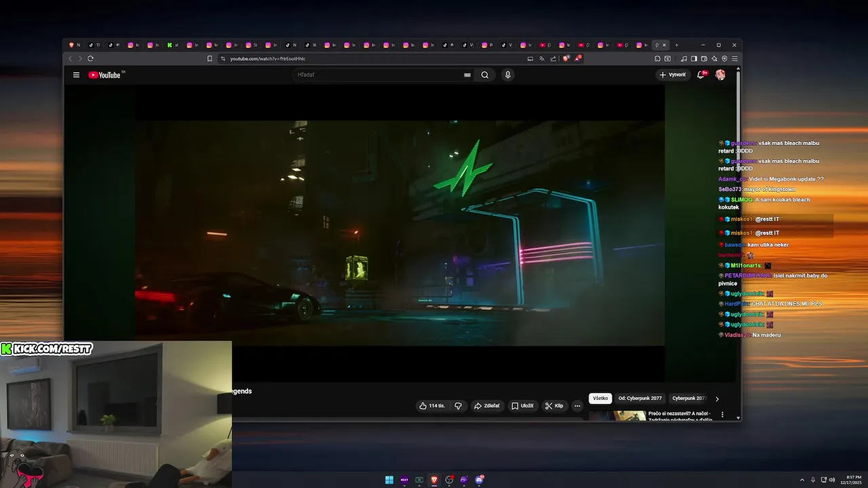Click the recommended video thumbnail
This screenshot has height=488, width=868.
point(617,415)
